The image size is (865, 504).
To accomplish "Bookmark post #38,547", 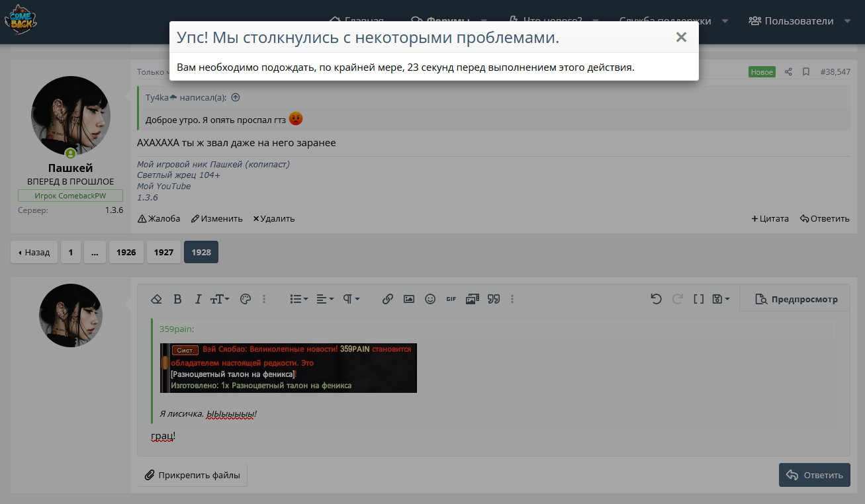I will click(x=806, y=71).
